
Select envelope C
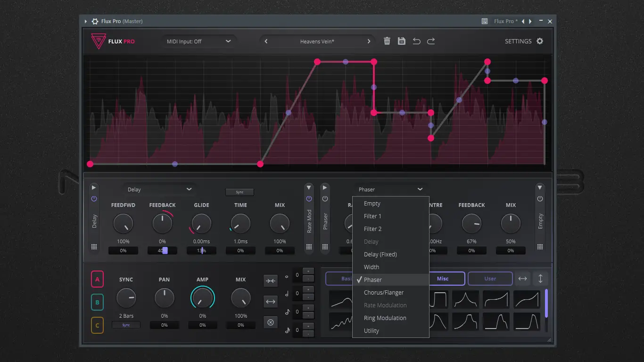coord(97,325)
